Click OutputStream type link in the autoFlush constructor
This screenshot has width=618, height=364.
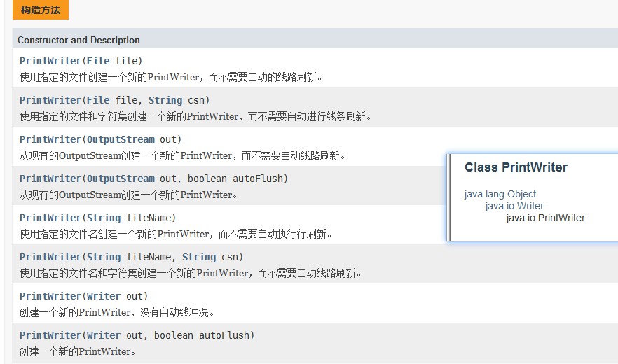(121, 178)
